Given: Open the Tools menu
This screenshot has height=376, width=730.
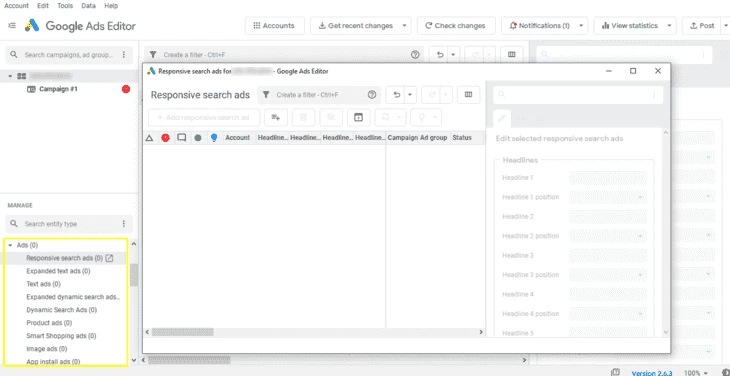Looking at the screenshot, I should 65,6.
